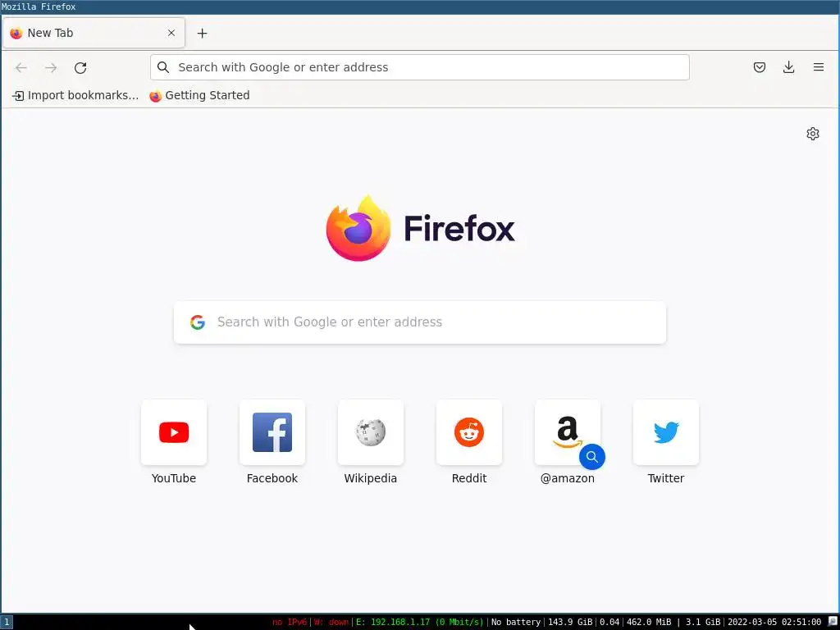Open the Downloads panel
The height and width of the screenshot is (630, 840).
pyautogui.click(x=788, y=67)
